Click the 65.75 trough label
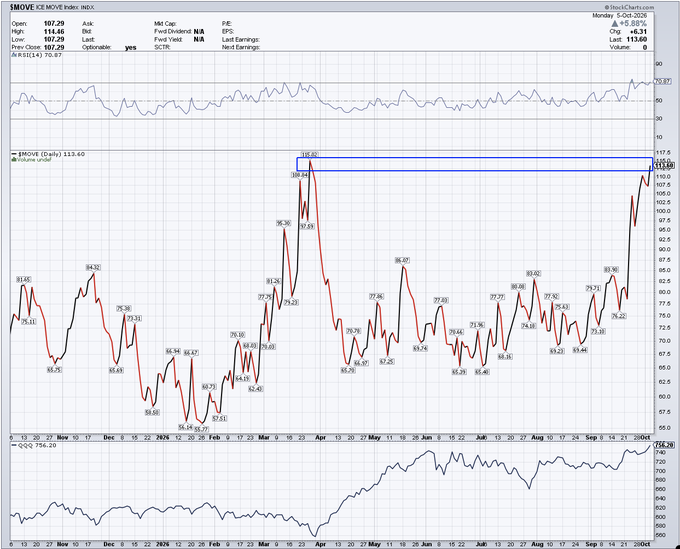The height and width of the screenshot is (549, 680). pyautogui.click(x=54, y=370)
